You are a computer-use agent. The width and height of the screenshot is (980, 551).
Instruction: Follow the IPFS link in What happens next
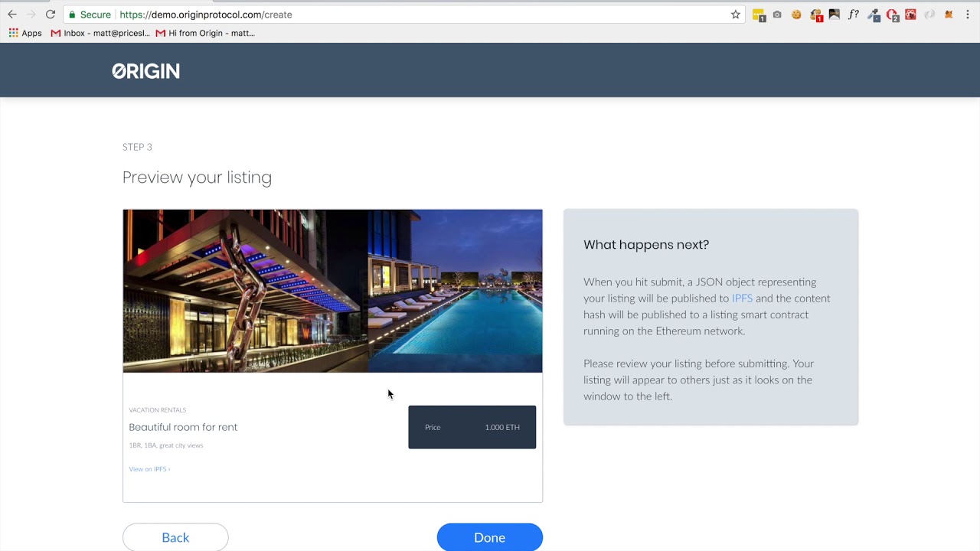(x=742, y=298)
